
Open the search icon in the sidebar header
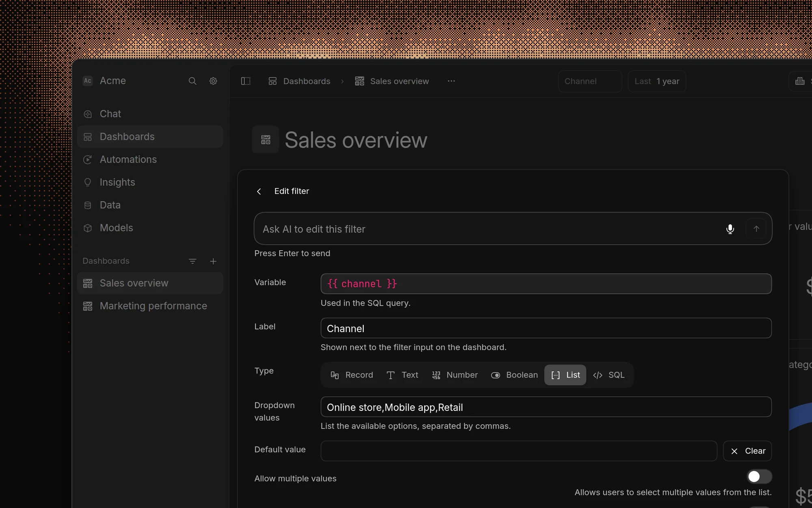tap(192, 81)
